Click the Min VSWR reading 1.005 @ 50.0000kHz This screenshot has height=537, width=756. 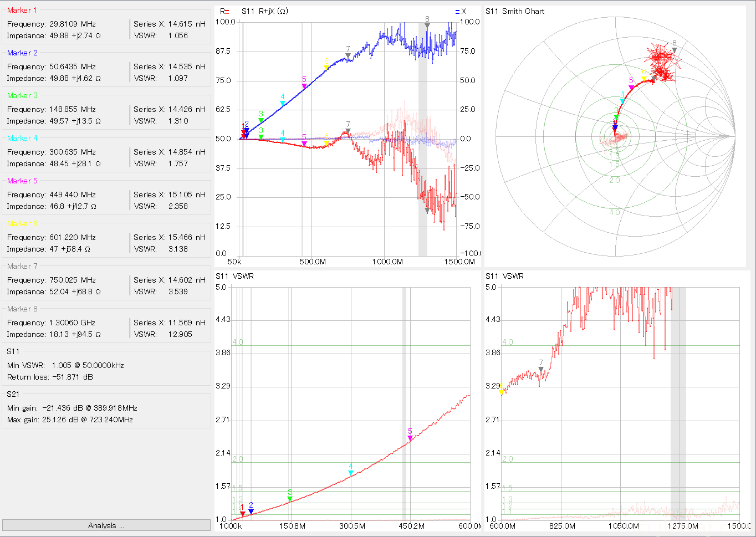tap(88, 365)
